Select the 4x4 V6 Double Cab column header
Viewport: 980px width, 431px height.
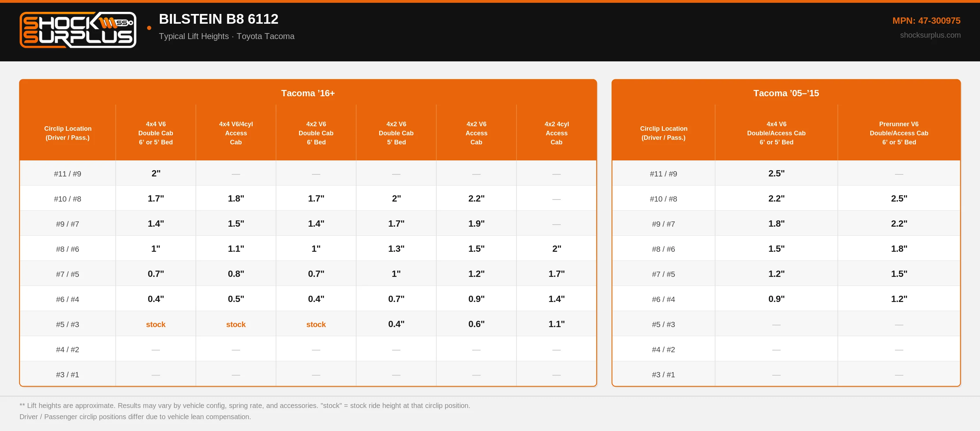pos(155,133)
